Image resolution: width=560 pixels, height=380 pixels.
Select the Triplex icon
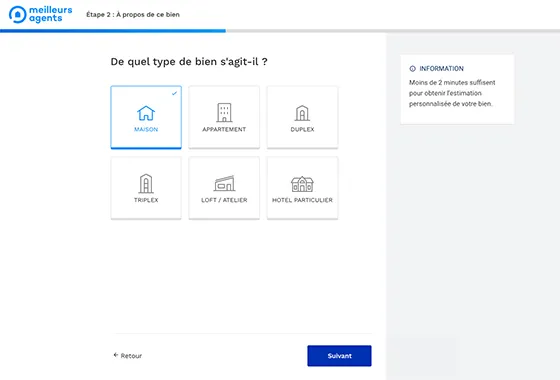[x=146, y=183]
